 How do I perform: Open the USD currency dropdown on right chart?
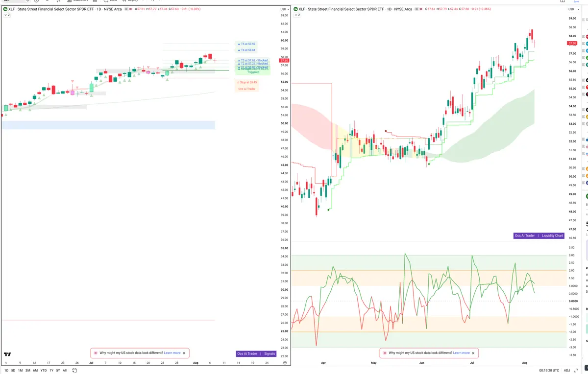[573, 9]
